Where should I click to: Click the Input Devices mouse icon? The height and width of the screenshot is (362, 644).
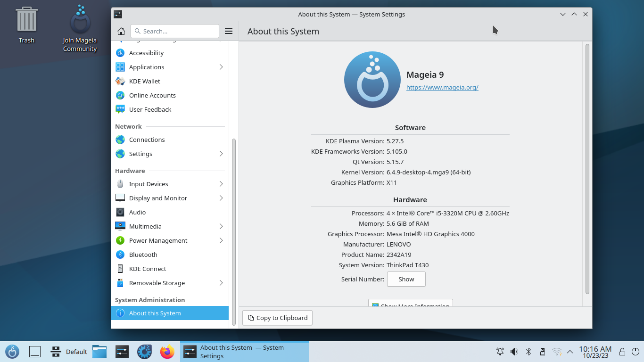[x=120, y=184]
